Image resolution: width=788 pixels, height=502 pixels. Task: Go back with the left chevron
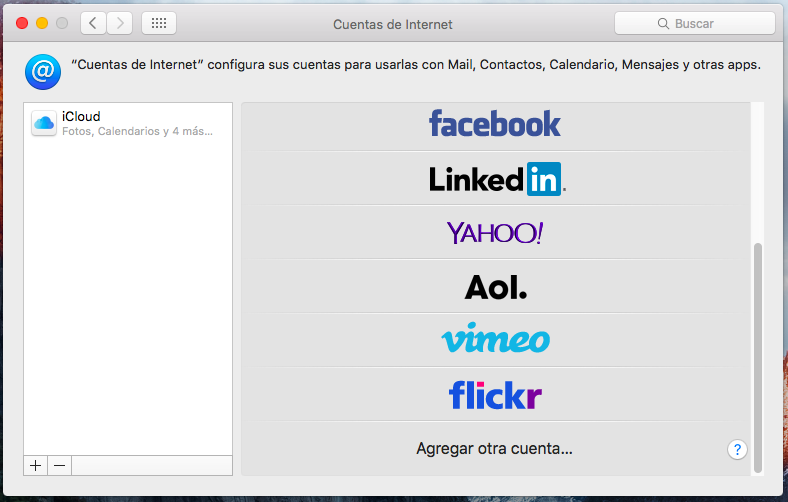click(x=93, y=23)
